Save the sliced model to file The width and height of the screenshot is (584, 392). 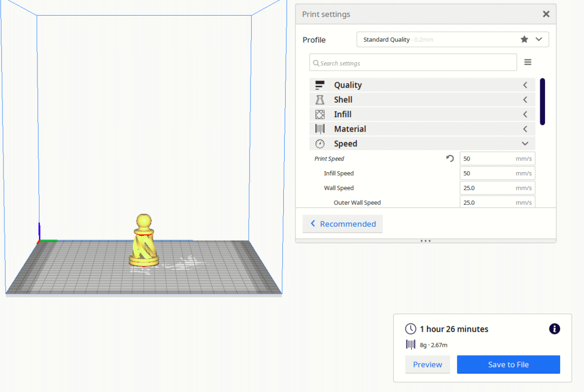[x=508, y=364]
